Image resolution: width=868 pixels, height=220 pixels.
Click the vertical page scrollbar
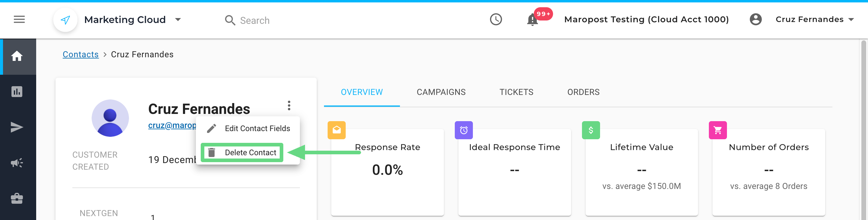[863, 130]
